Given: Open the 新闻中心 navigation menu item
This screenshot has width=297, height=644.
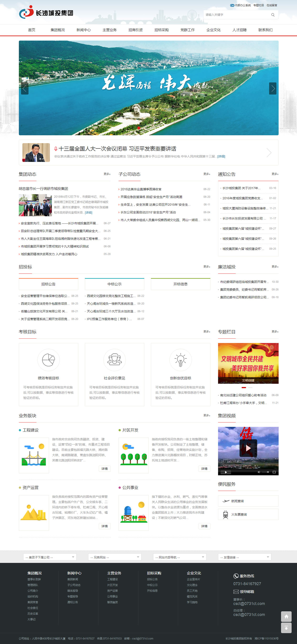Looking at the screenshot, I should 83,30.
